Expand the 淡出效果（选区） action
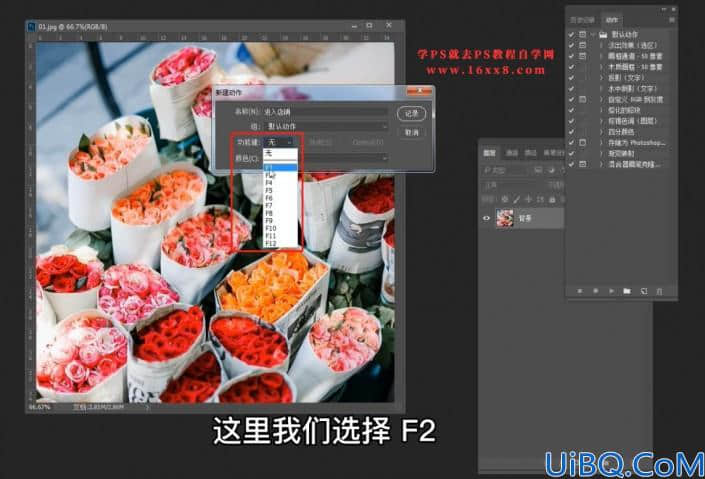 [601, 45]
